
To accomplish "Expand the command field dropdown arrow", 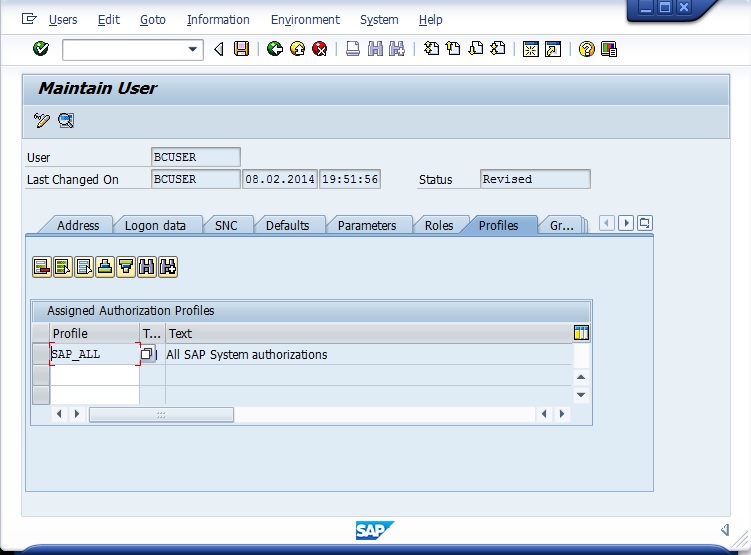I will (x=194, y=49).
